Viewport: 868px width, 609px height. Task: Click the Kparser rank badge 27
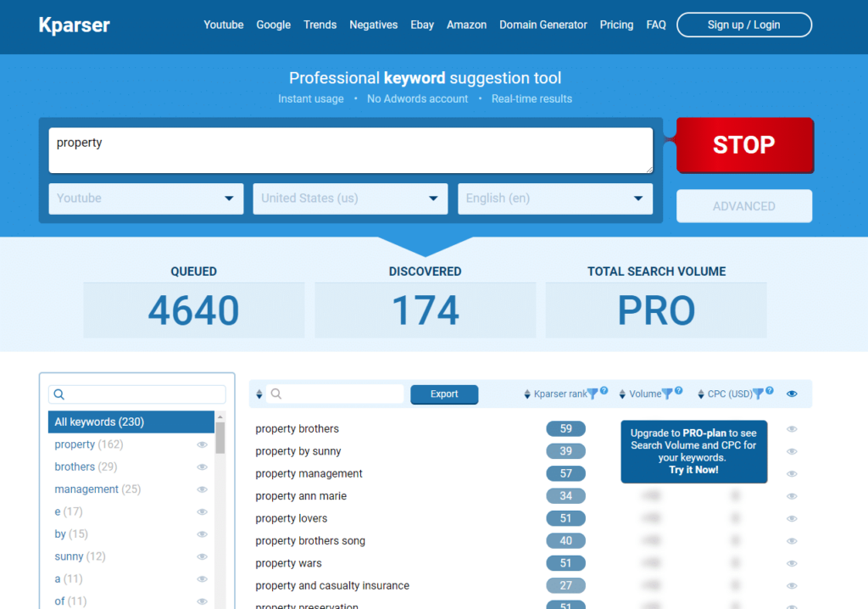point(565,586)
